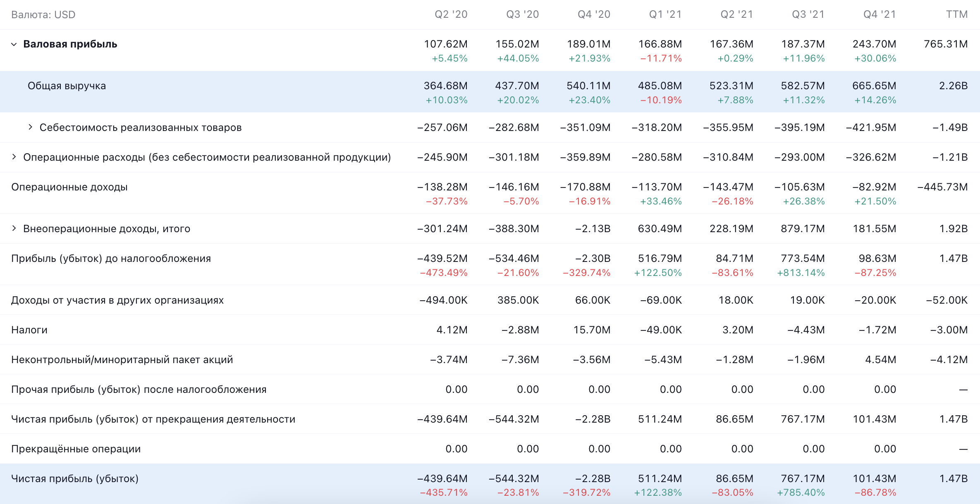Click net income change +785.40%

pos(801,492)
